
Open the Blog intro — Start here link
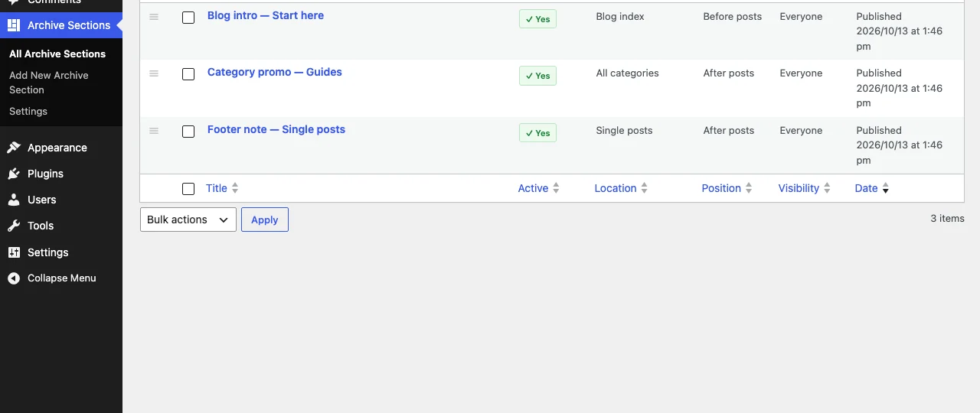click(x=266, y=15)
